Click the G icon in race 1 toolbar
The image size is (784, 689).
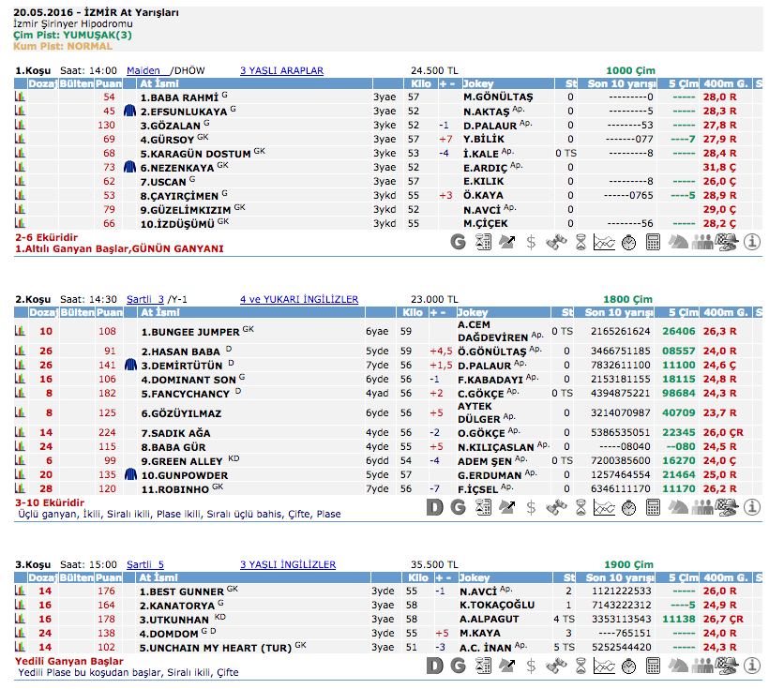[459, 242]
